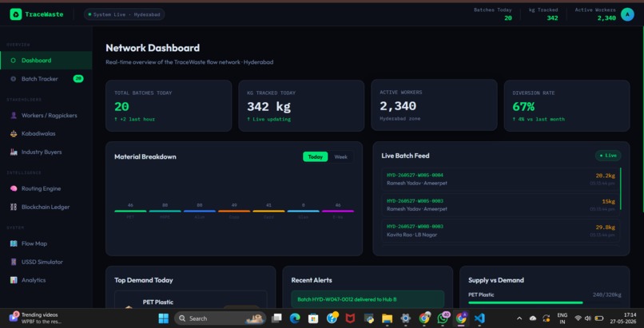
Task: Open Settings gear from the taskbar
Action: (x=406, y=318)
